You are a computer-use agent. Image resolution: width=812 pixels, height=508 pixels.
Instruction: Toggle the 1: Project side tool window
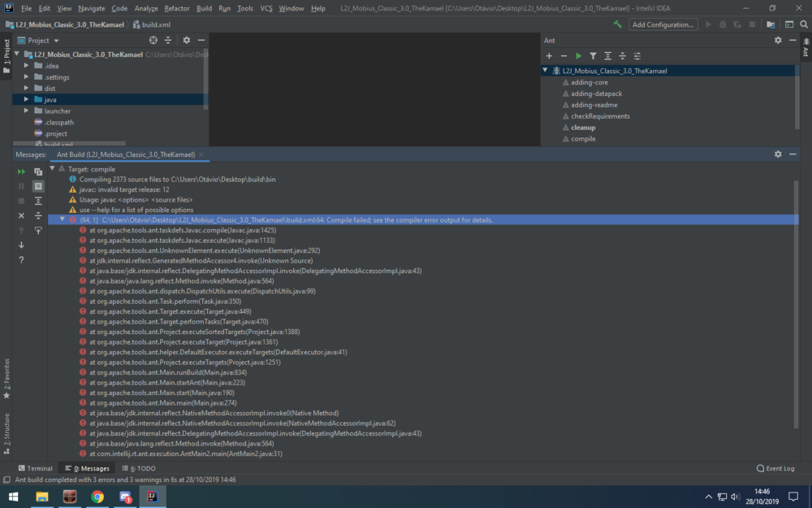6,54
